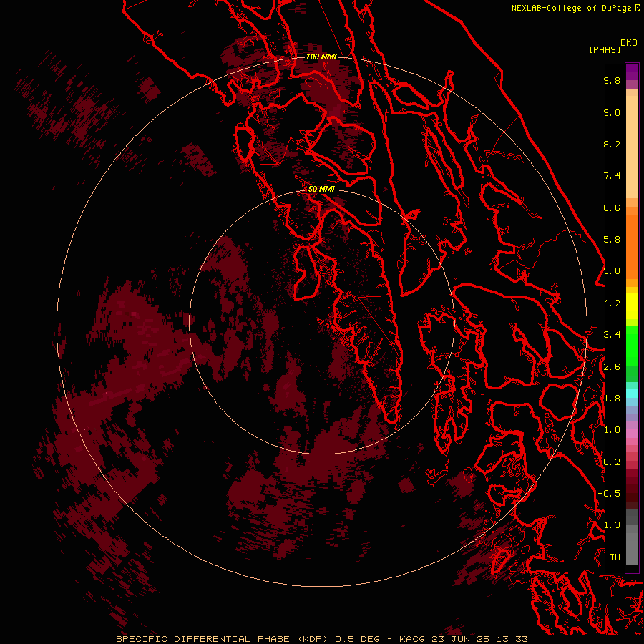Click the purple top segment of the color bar
The height and width of the screenshot is (644, 644).
(632, 72)
